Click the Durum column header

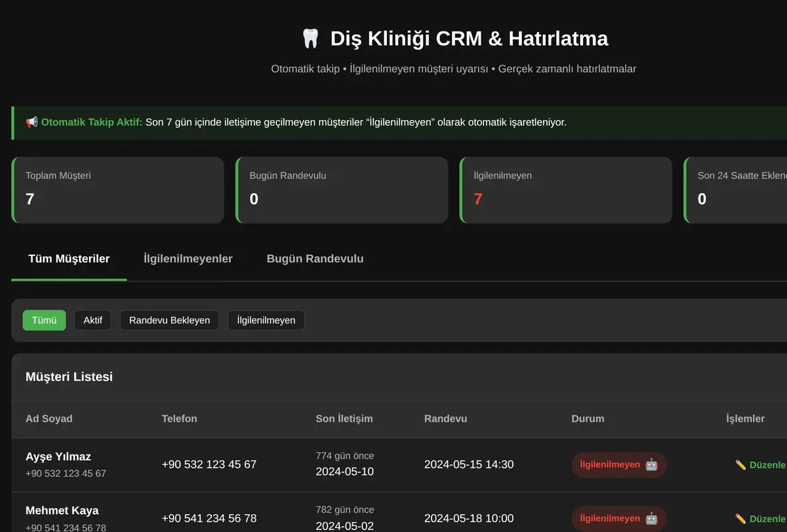click(x=588, y=419)
